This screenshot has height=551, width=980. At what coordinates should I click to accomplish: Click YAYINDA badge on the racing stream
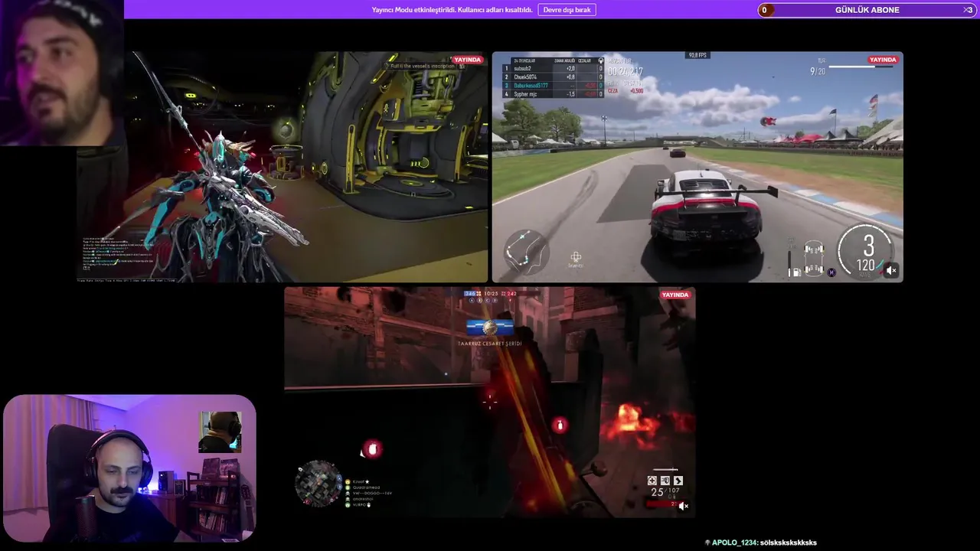click(883, 60)
